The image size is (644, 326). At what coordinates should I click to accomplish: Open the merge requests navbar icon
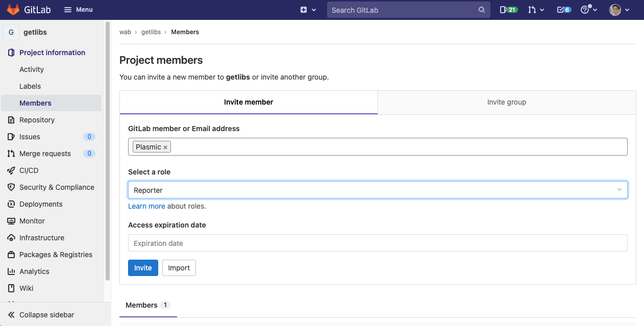click(532, 10)
